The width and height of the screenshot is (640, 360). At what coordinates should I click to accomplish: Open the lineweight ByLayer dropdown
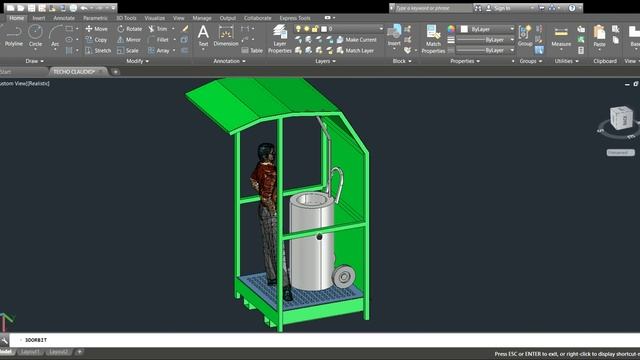click(485, 40)
